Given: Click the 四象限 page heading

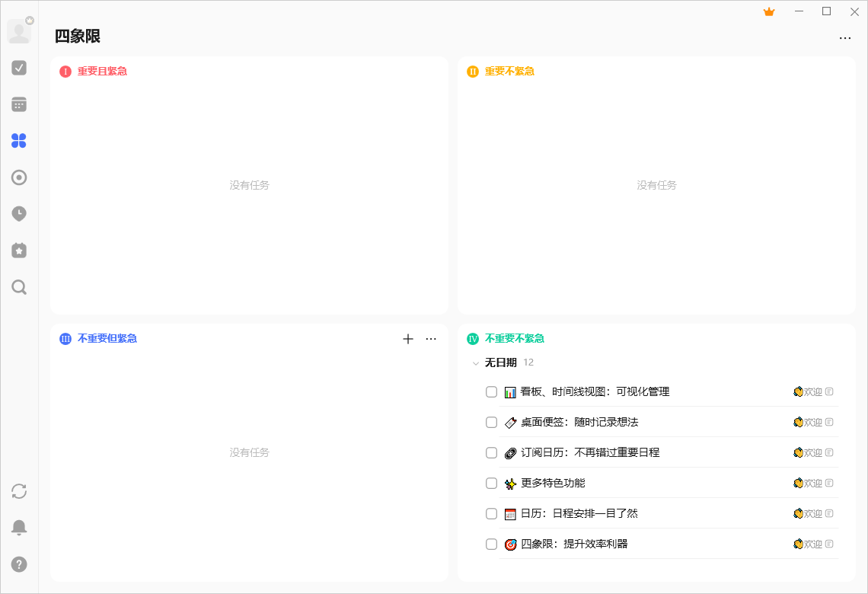Looking at the screenshot, I should click(78, 36).
